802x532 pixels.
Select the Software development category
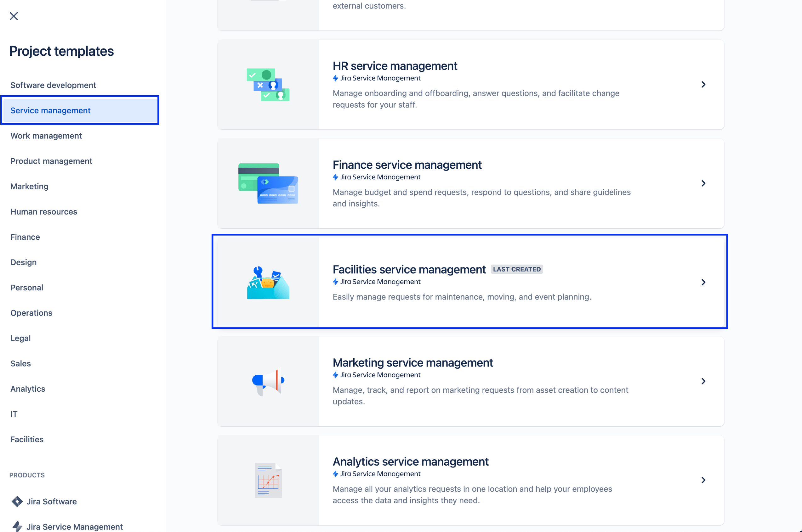tap(54, 84)
